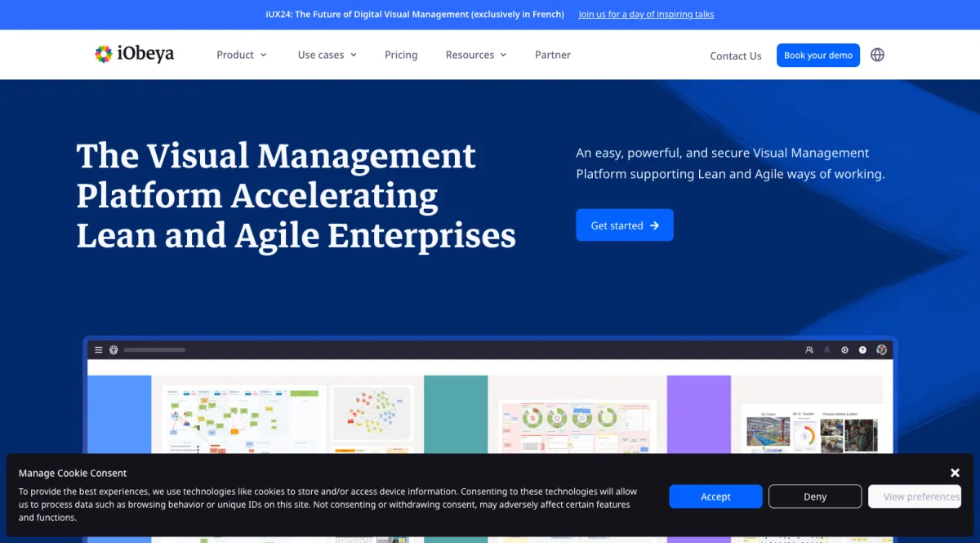This screenshot has width=980, height=543.
Task: Click the flowchart board thumbnail in preview
Action: click(x=244, y=419)
